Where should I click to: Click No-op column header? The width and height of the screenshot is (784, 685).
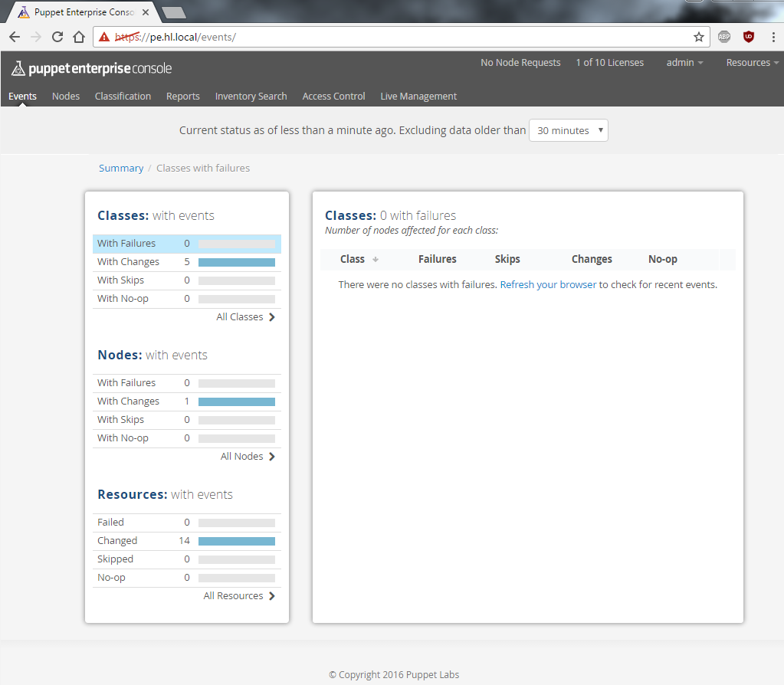click(663, 259)
